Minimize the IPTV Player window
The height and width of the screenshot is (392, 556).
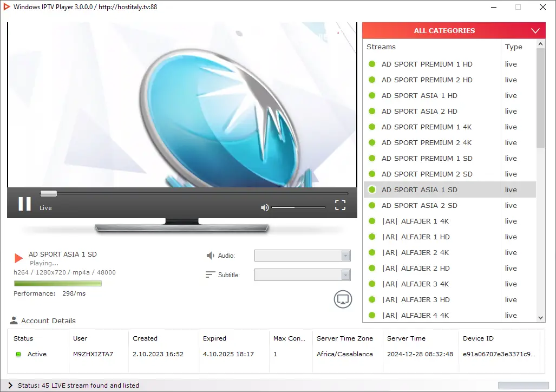[x=494, y=7]
